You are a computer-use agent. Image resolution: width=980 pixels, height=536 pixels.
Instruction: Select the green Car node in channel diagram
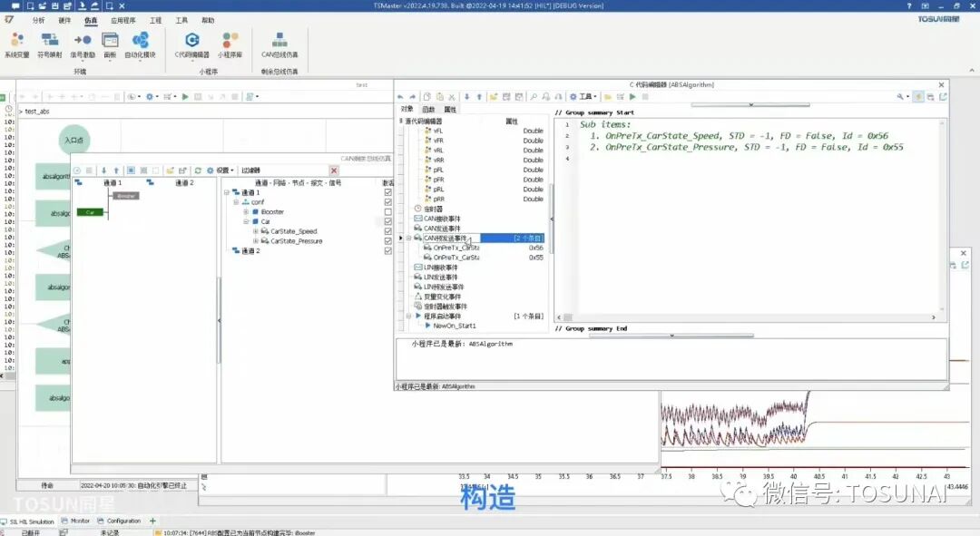(x=90, y=212)
